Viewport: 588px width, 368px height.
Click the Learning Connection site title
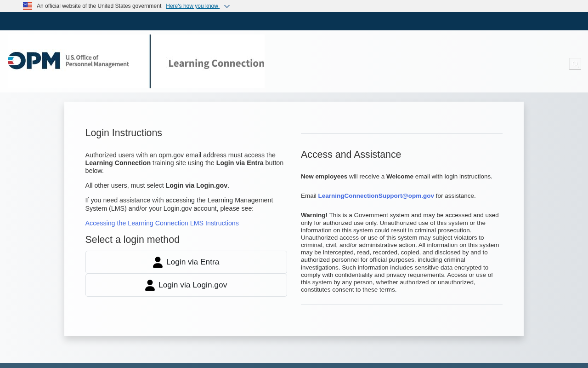216,63
